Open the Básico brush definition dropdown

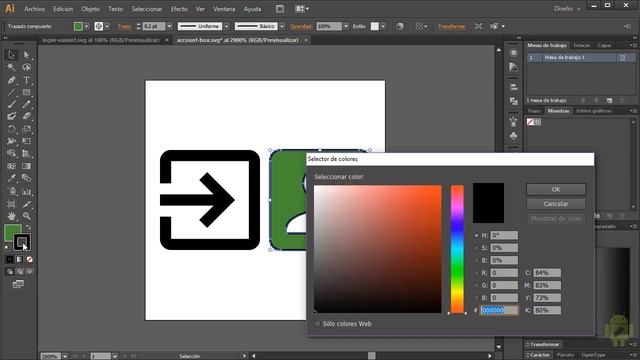(x=282, y=27)
